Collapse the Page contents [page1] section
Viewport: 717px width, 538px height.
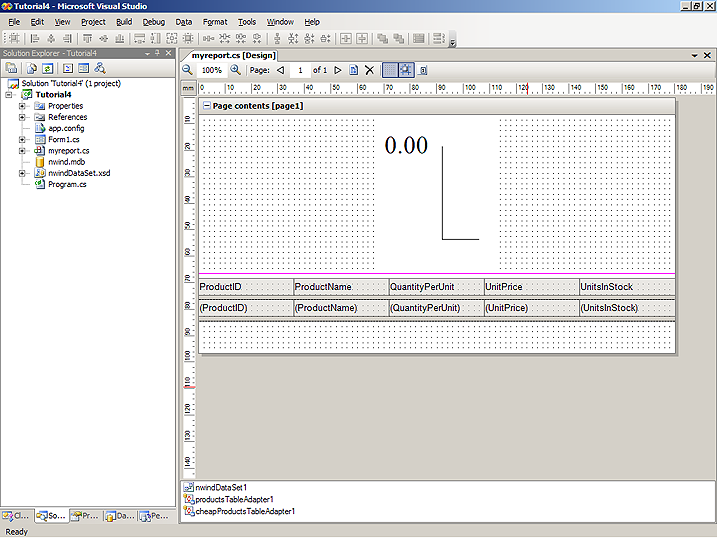pyautogui.click(x=206, y=105)
